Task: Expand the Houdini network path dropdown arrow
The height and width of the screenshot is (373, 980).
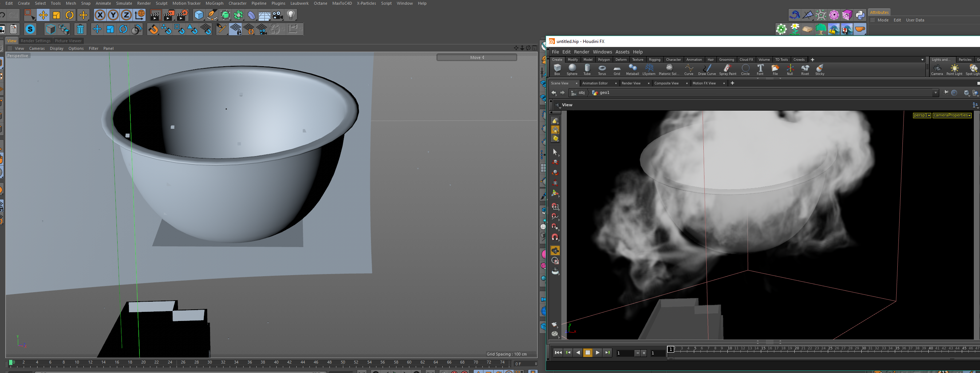Action: [x=936, y=93]
